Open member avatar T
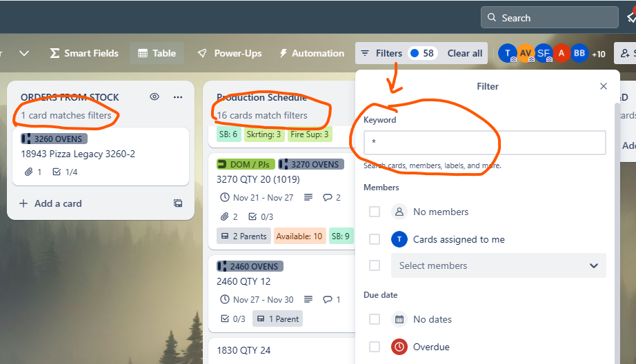 507,53
